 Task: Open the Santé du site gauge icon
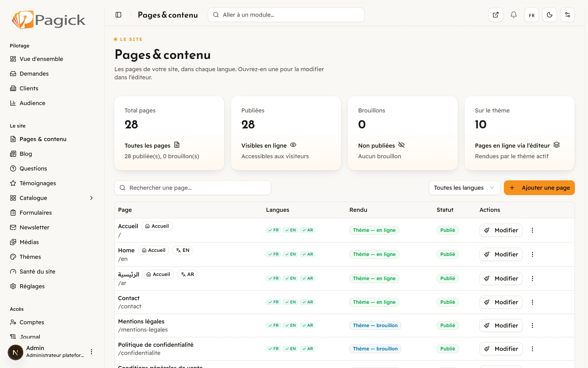coord(13,272)
